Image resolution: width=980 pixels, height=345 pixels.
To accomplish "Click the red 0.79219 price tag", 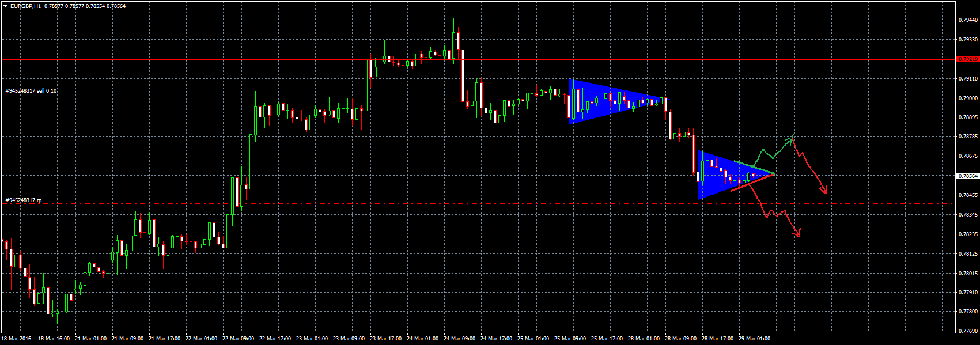I will pyautogui.click(x=967, y=59).
